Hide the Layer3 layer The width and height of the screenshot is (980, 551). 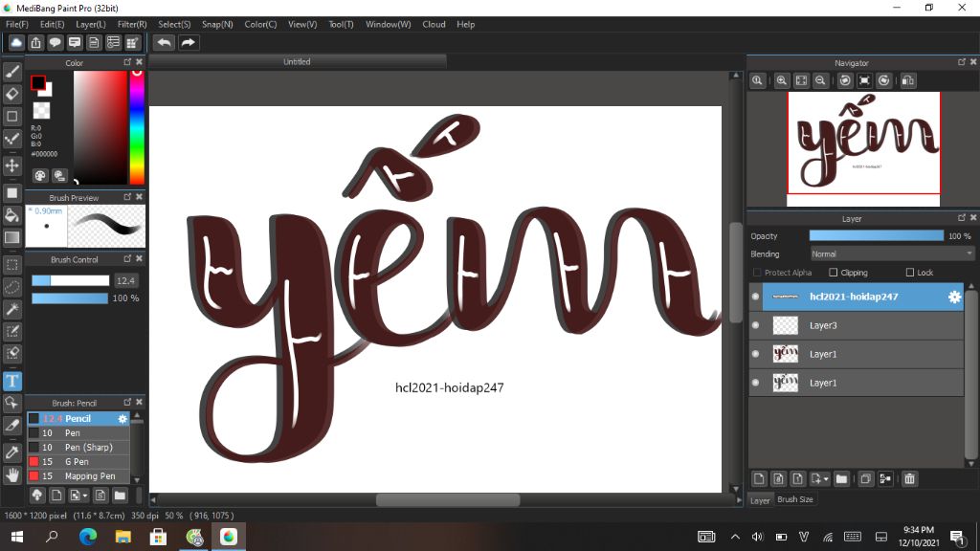pyautogui.click(x=756, y=325)
